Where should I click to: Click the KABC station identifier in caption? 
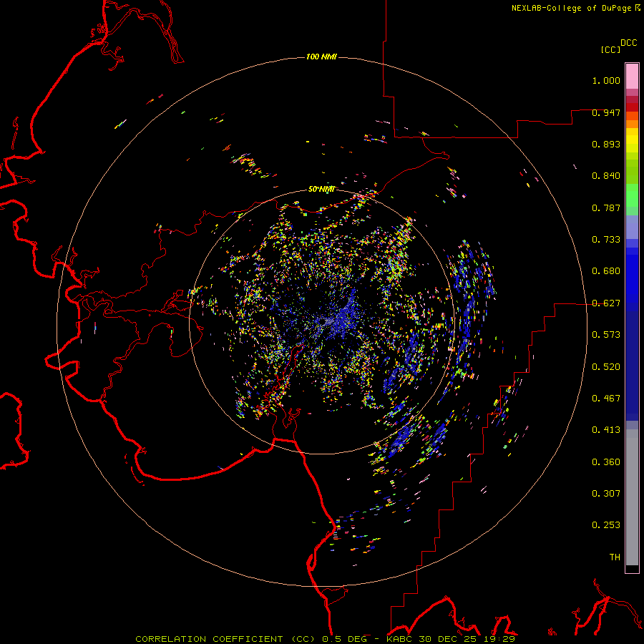pyautogui.click(x=400, y=639)
